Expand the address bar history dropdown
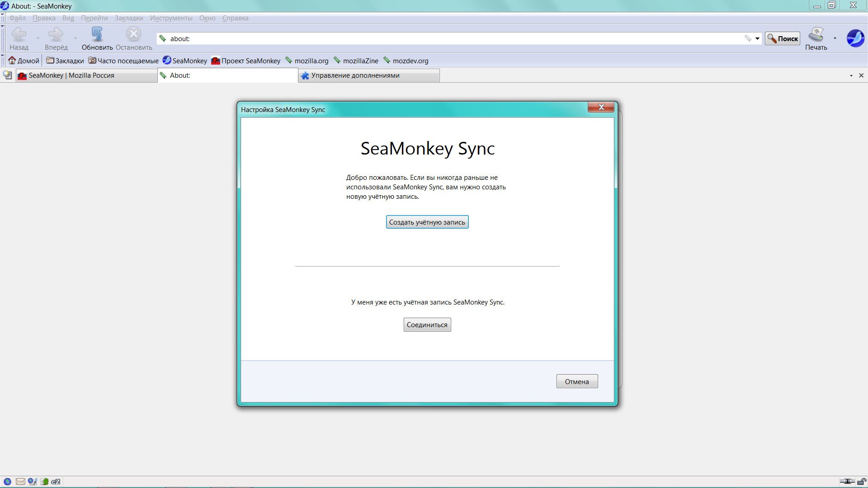The width and height of the screenshot is (868, 488). pyautogui.click(x=757, y=38)
